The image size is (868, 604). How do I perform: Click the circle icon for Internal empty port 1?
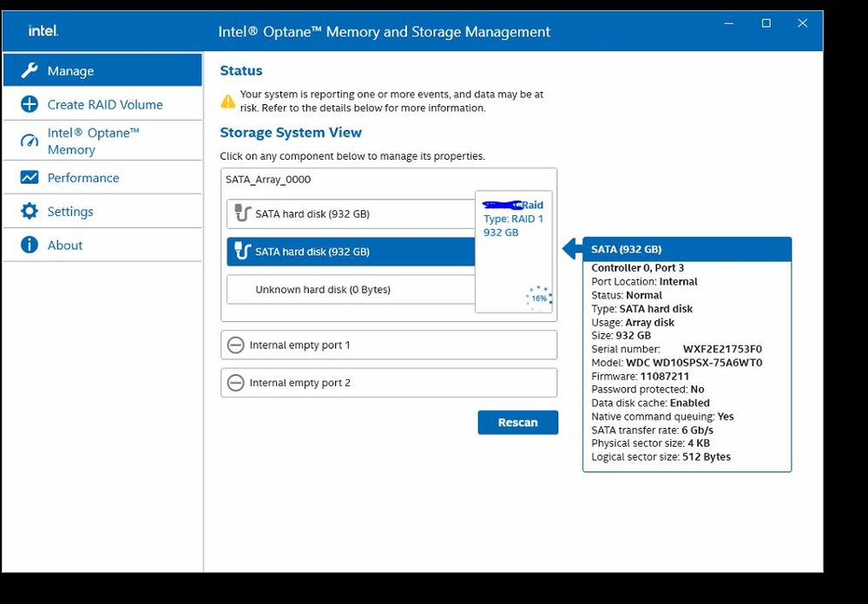[236, 345]
